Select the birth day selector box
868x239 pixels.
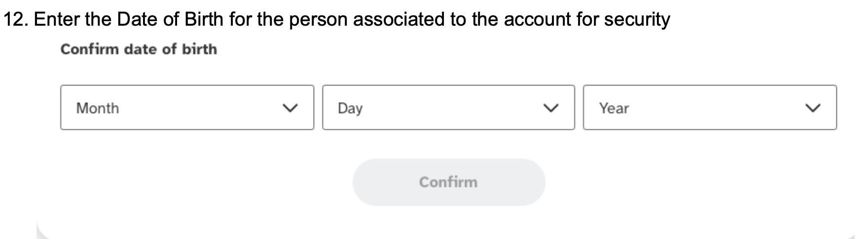pyautogui.click(x=448, y=108)
